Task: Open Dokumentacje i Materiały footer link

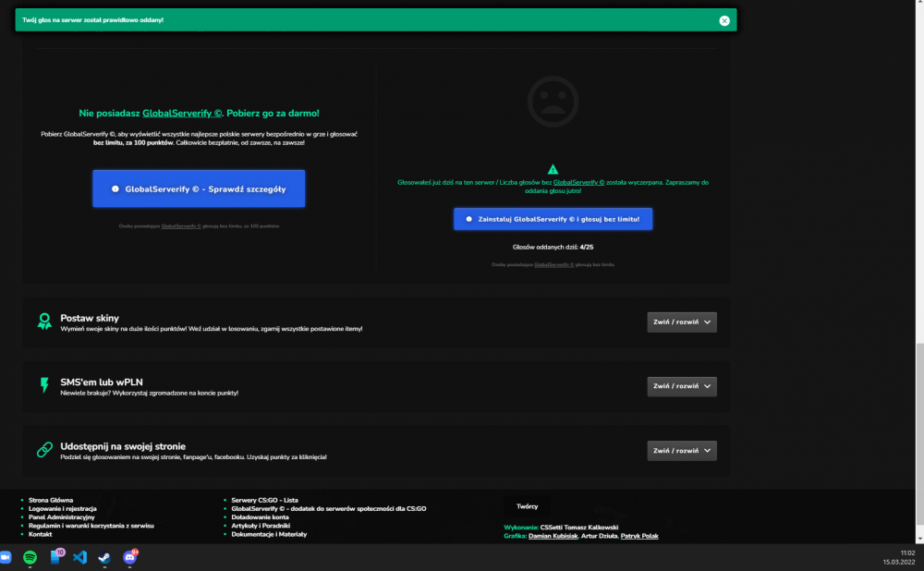Action: (x=269, y=534)
